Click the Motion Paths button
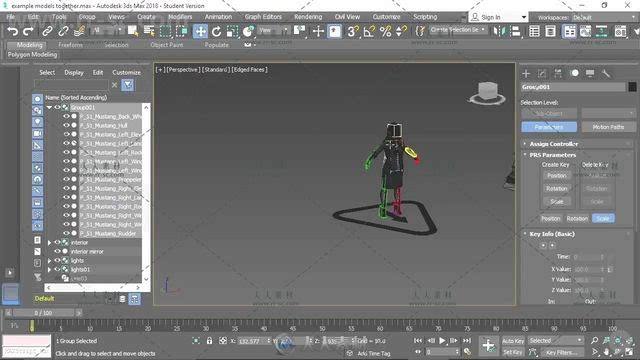Image resolution: width=640 pixels, height=360 pixels. click(608, 127)
